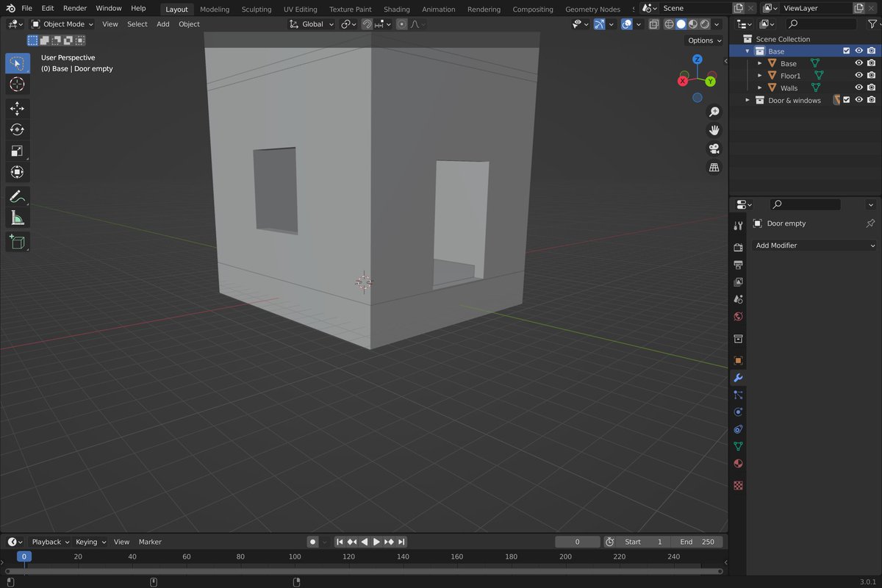Viewport: 882px width, 588px height.
Task: Select the Add Cube tool
Action: 18,242
